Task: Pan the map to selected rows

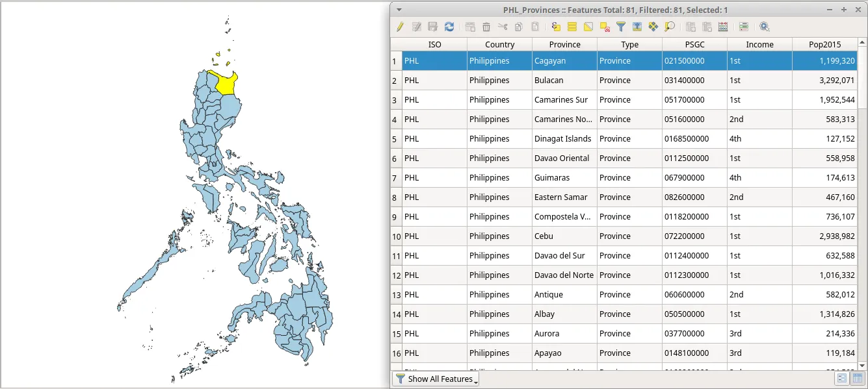Action: tap(653, 27)
